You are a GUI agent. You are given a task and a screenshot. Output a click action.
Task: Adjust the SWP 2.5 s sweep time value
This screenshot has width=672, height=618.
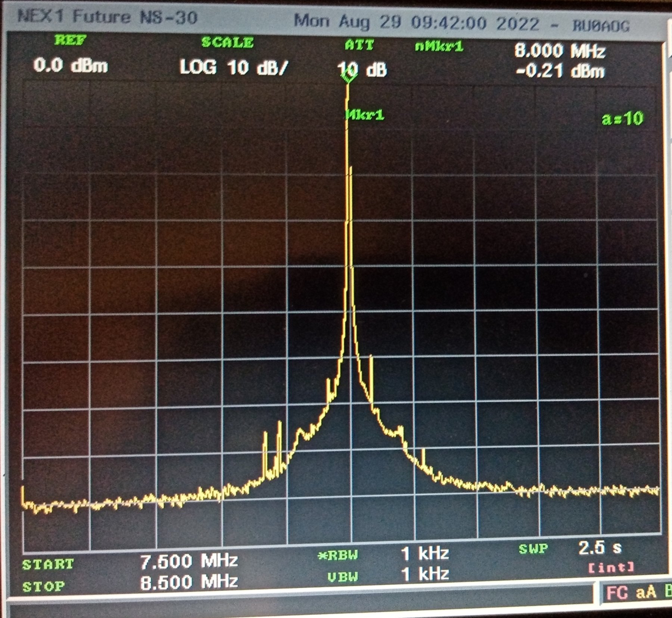click(600, 548)
